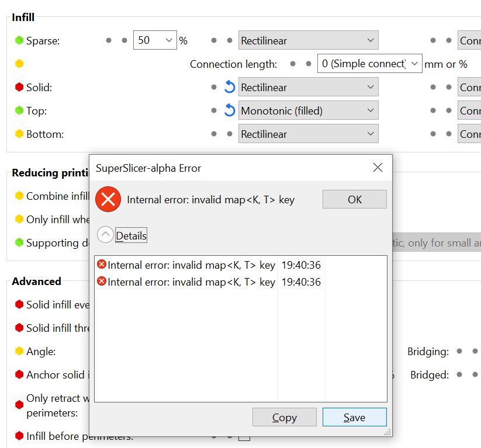Open Connection length Simple connect dropdown
This screenshot has width=481, height=448.
369,64
